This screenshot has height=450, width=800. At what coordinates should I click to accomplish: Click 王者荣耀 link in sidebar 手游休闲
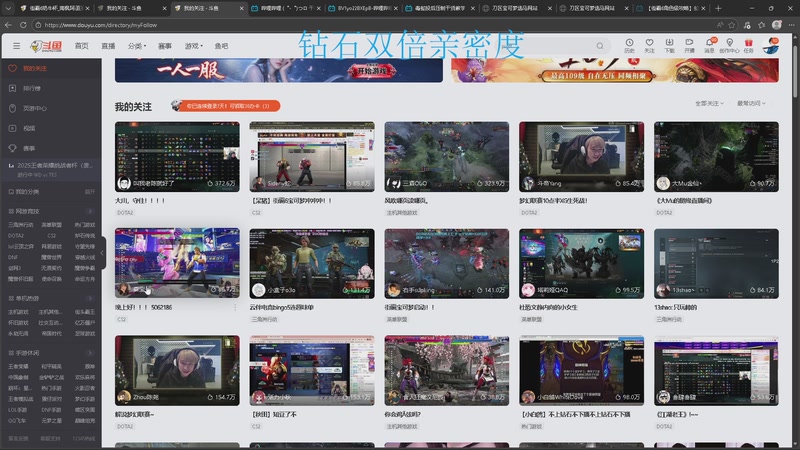coord(18,366)
